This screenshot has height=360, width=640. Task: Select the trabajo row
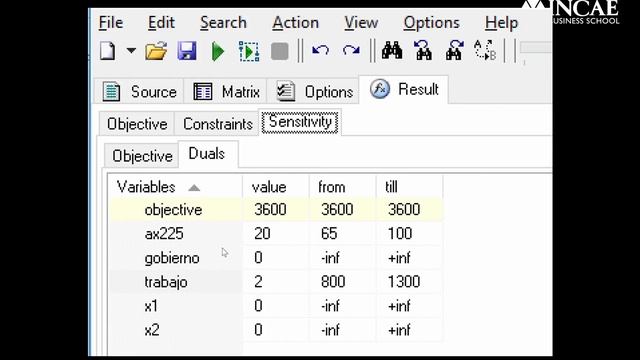click(x=276, y=282)
